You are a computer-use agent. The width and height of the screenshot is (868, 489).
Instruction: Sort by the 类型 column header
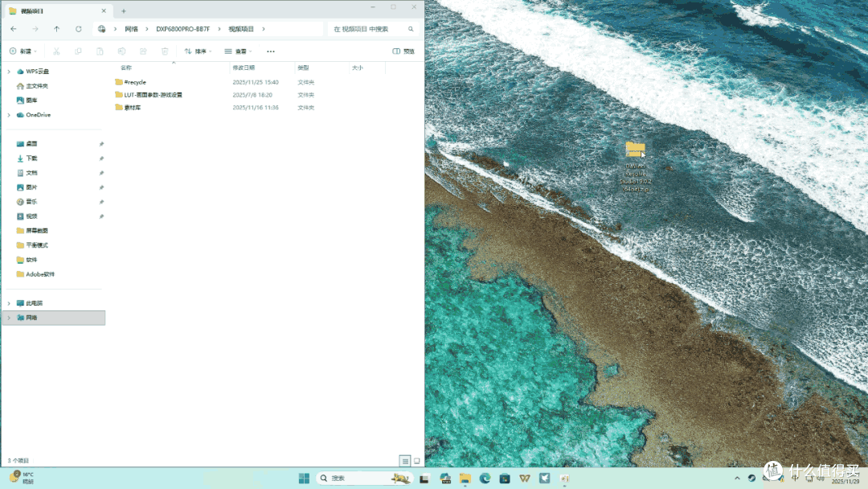tap(303, 68)
